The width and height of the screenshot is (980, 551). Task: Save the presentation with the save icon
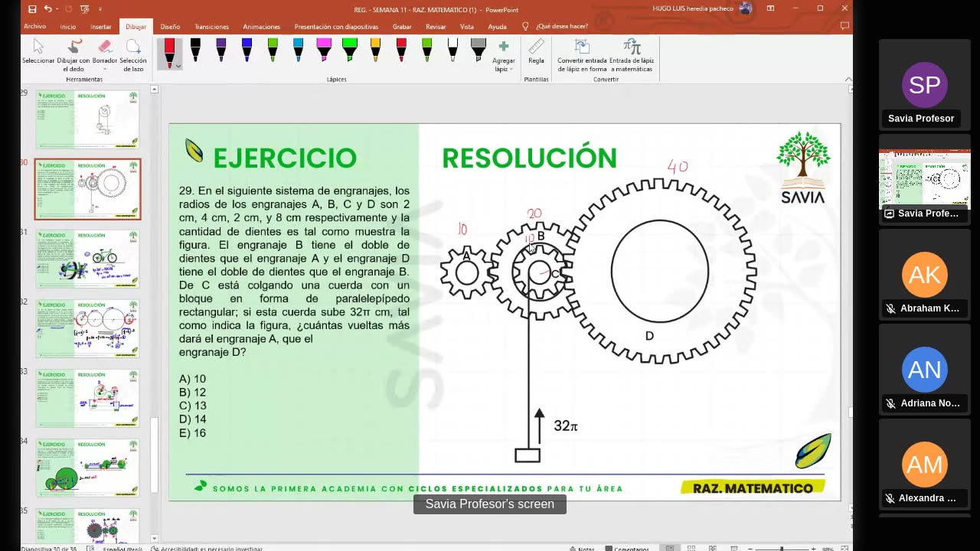coord(32,9)
